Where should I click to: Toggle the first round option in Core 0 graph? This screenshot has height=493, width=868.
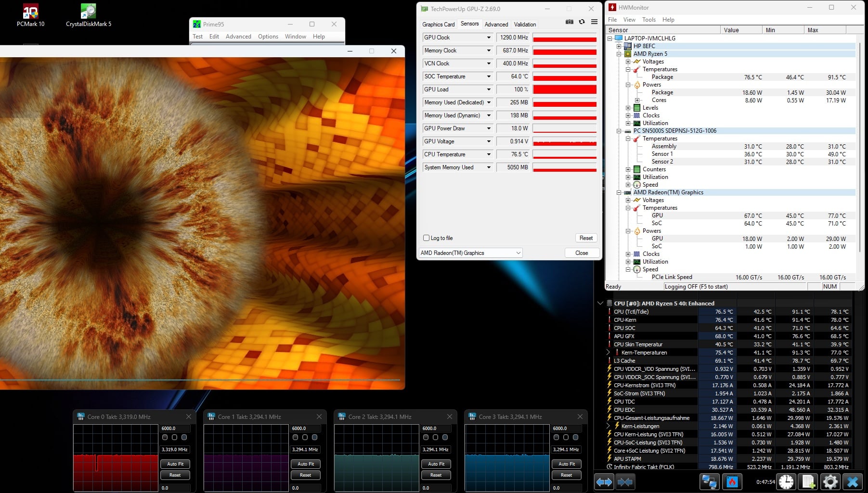165,437
